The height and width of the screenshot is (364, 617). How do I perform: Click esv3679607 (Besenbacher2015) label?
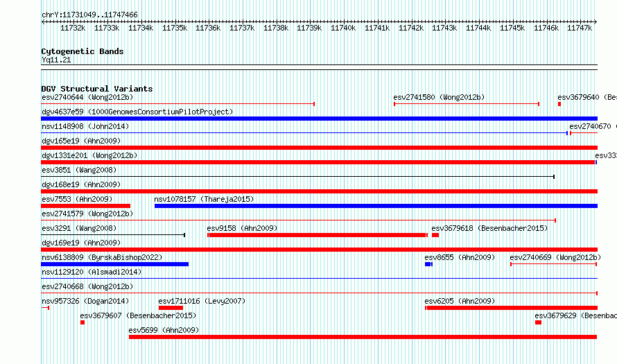click(138, 315)
